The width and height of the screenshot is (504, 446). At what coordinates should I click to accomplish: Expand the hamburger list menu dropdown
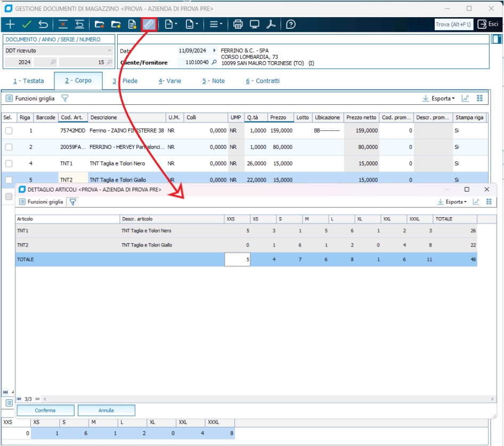216,24
